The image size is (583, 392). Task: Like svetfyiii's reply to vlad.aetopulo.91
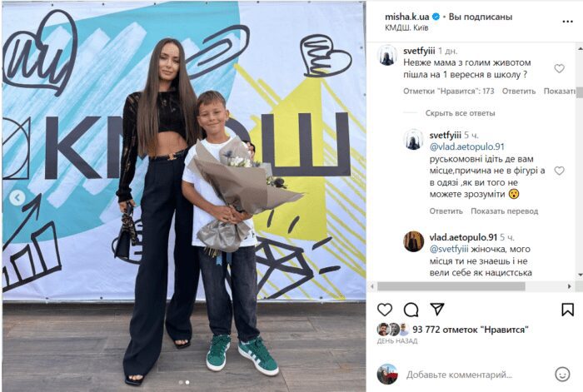(559, 171)
